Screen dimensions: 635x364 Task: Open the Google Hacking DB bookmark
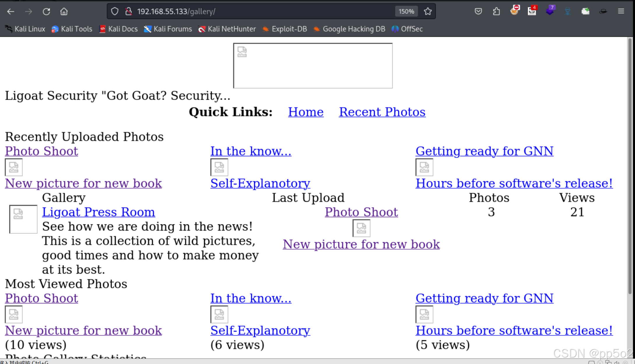349,29
